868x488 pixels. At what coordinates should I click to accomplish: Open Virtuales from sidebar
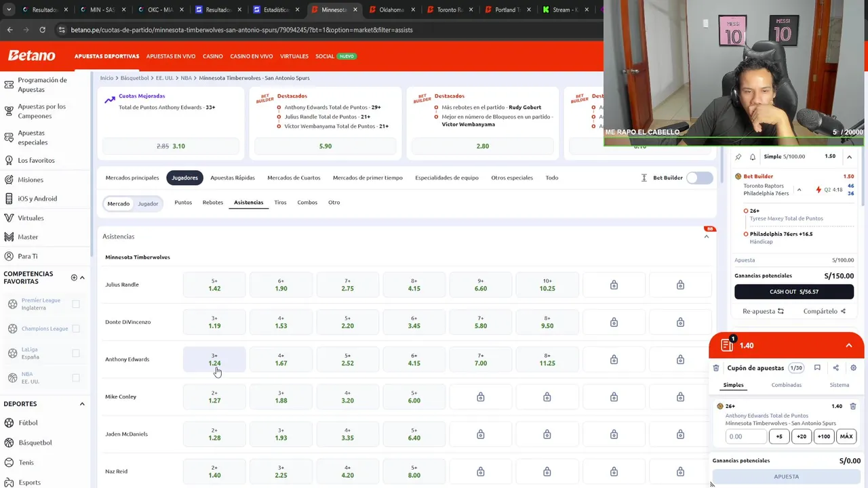coord(31,218)
